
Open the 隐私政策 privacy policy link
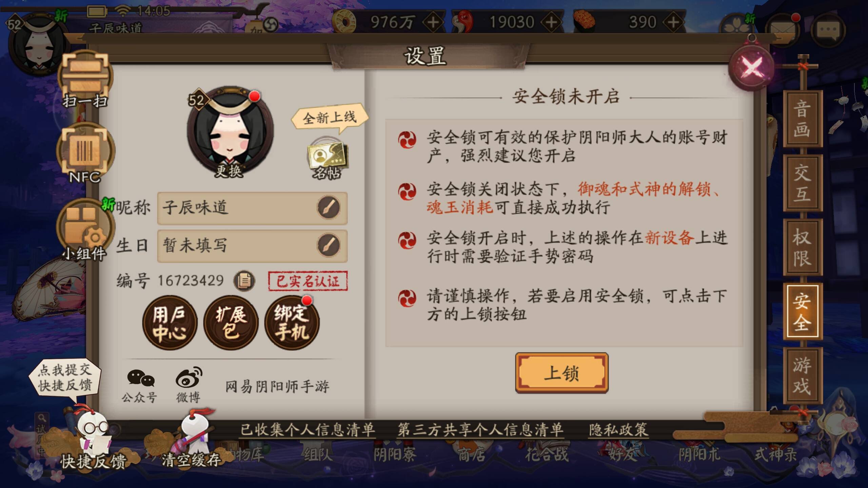(618, 430)
